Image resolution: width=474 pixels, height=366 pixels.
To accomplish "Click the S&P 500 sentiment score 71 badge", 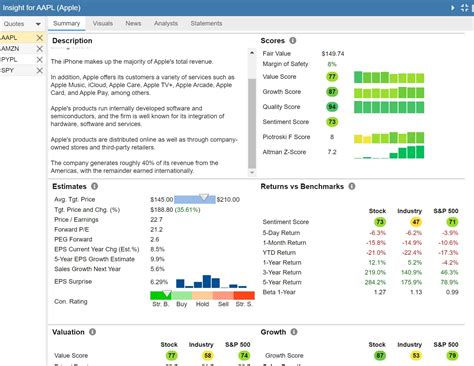I will 452,222.
